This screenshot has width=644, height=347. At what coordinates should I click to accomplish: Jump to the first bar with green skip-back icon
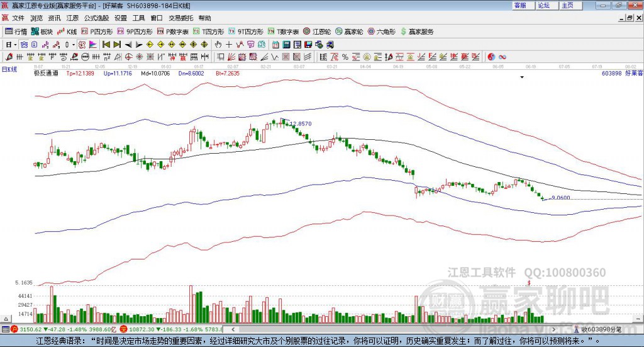(106, 45)
